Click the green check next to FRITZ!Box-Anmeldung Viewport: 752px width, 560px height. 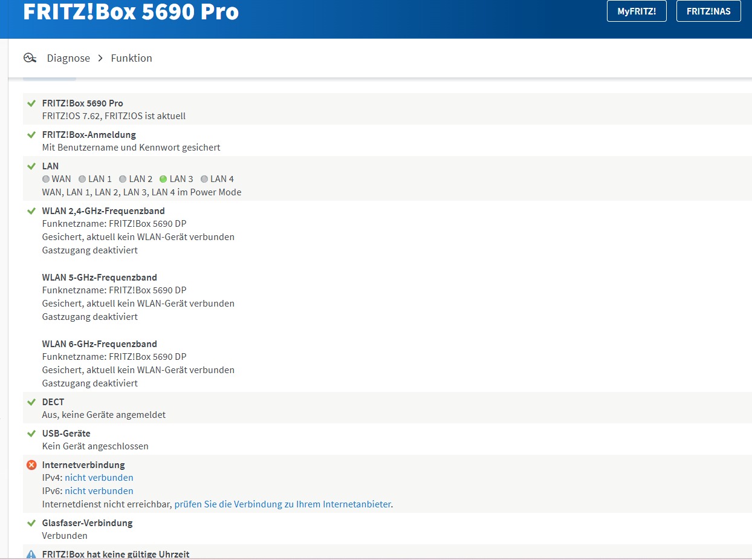tap(31, 134)
